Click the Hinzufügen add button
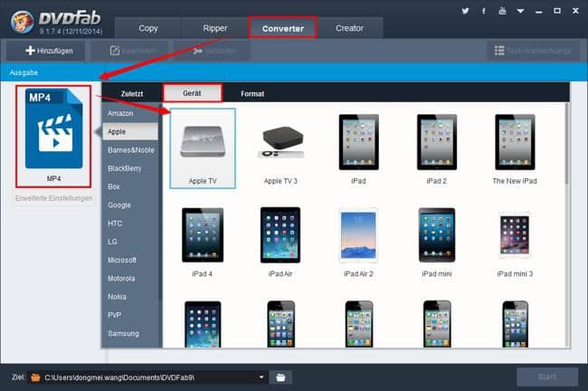The image size is (588, 391). point(45,51)
